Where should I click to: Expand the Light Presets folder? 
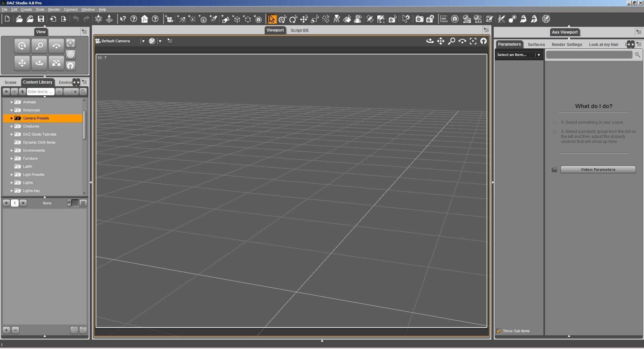tap(11, 174)
